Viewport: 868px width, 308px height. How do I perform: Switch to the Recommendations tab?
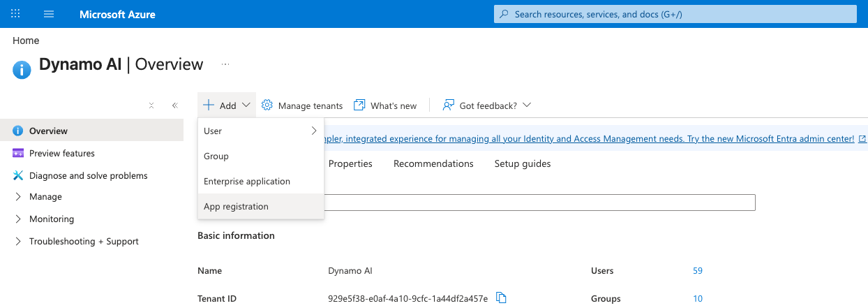433,163
